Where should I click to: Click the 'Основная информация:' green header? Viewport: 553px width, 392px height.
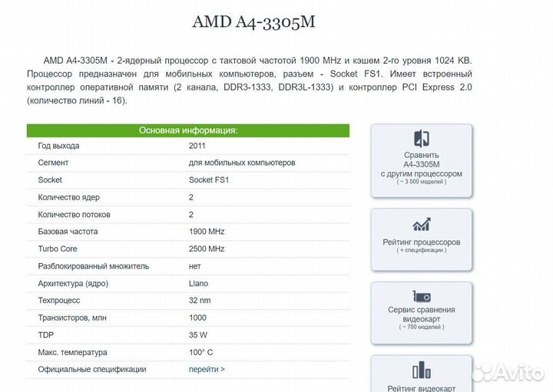pos(188,130)
